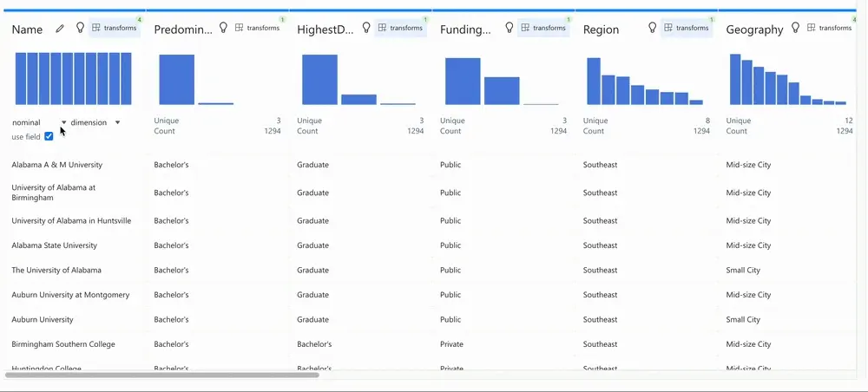Click the horizontal scrollbar at the bottom

coord(162,375)
